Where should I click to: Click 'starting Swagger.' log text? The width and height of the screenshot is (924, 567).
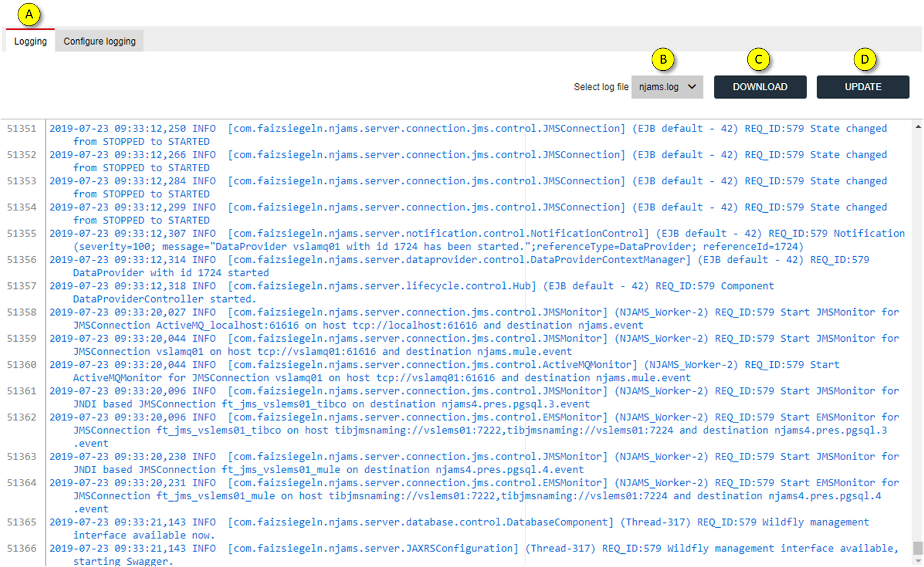(123, 561)
